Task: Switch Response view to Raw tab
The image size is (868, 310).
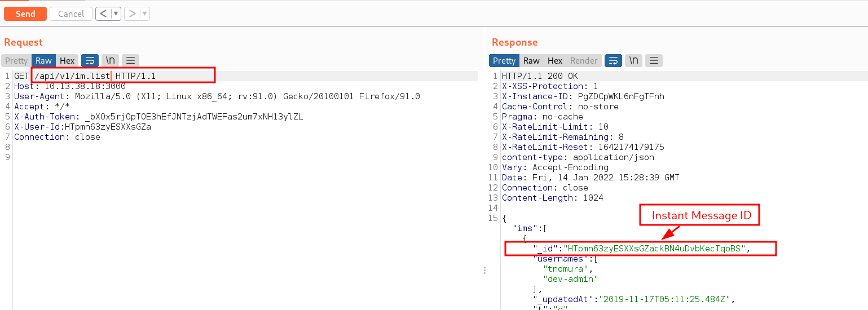Action: (531, 60)
